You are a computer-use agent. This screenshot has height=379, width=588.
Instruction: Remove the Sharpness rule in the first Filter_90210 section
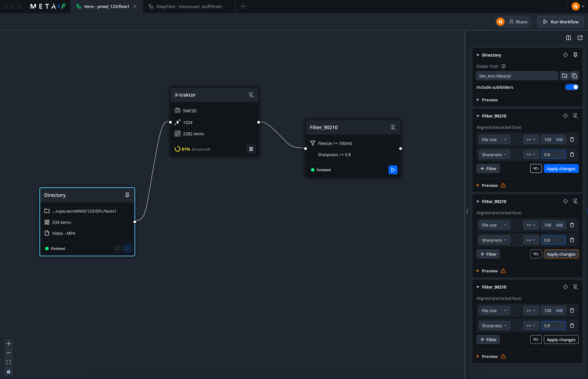(572, 155)
